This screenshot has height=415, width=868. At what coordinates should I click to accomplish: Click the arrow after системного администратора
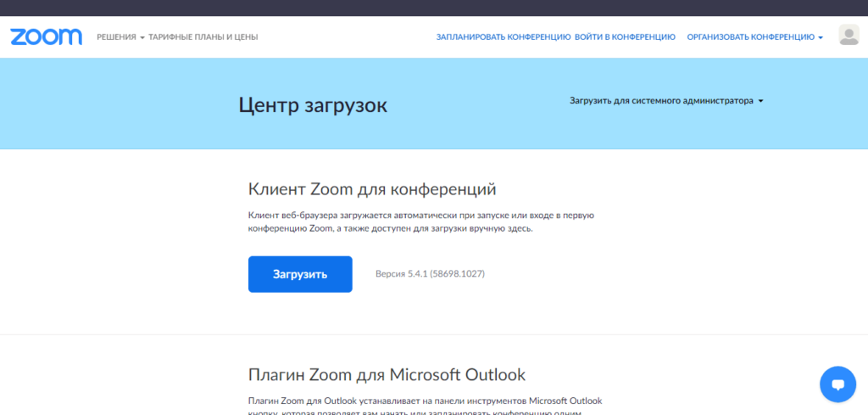pyautogui.click(x=760, y=101)
